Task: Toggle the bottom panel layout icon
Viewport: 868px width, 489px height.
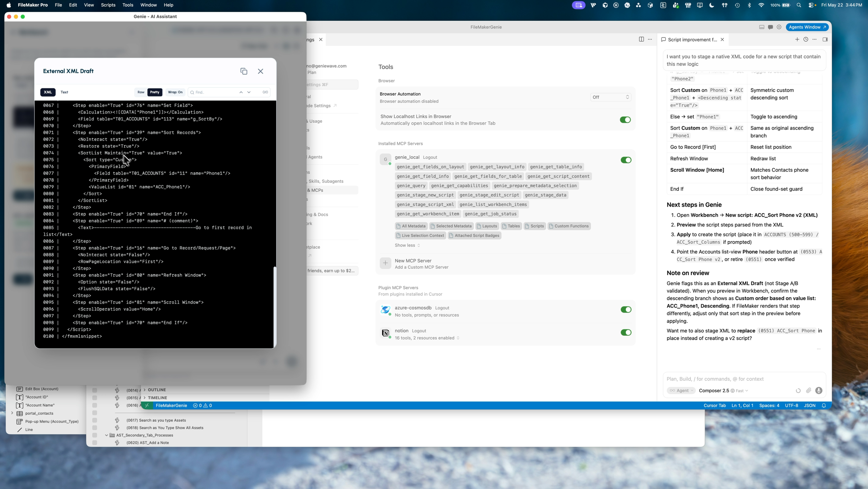Action: pyautogui.click(x=761, y=27)
